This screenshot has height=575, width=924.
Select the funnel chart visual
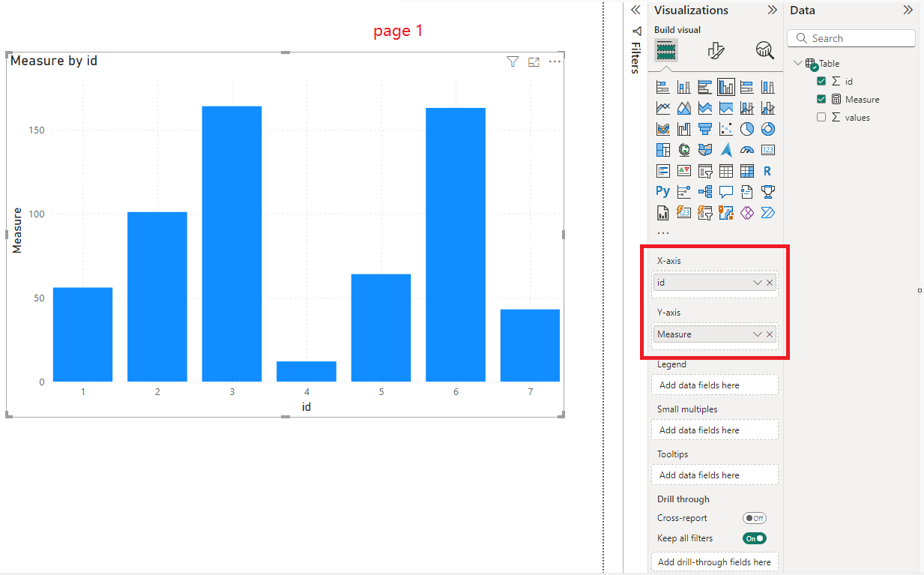pyautogui.click(x=704, y=129)
